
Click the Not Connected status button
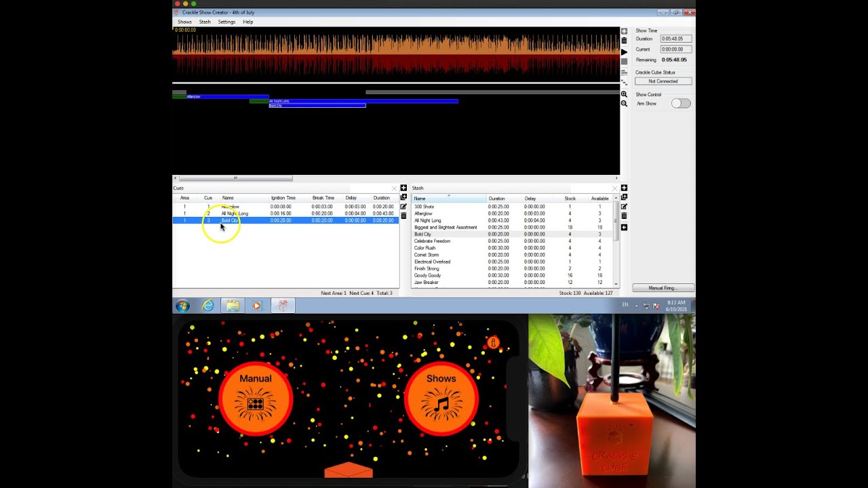point(663,81)
